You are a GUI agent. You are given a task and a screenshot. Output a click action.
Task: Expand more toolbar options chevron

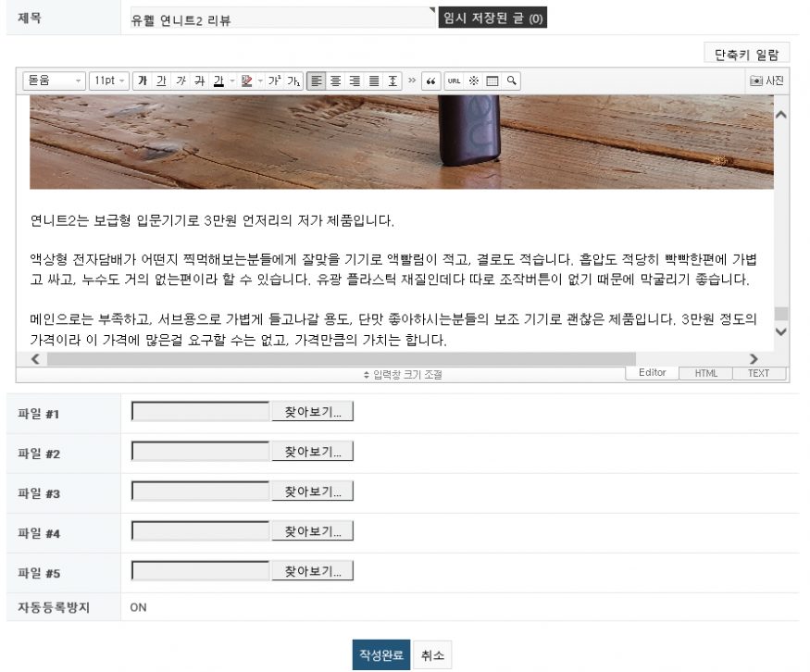pyautogui.click(x=412, y=81)
